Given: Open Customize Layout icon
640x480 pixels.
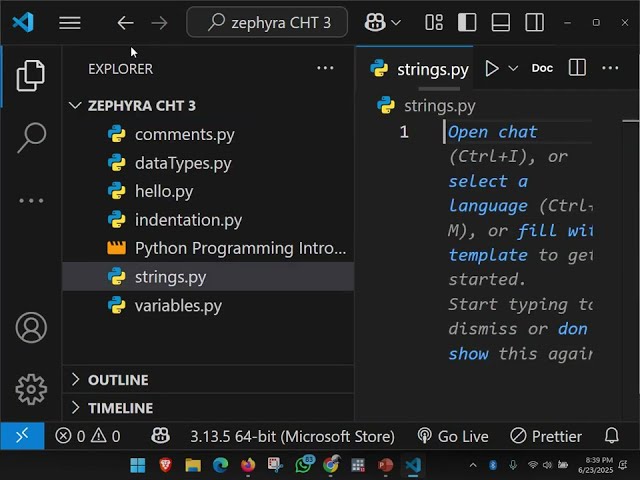Looking at the screenshot, I should click(x=434, y=22).
